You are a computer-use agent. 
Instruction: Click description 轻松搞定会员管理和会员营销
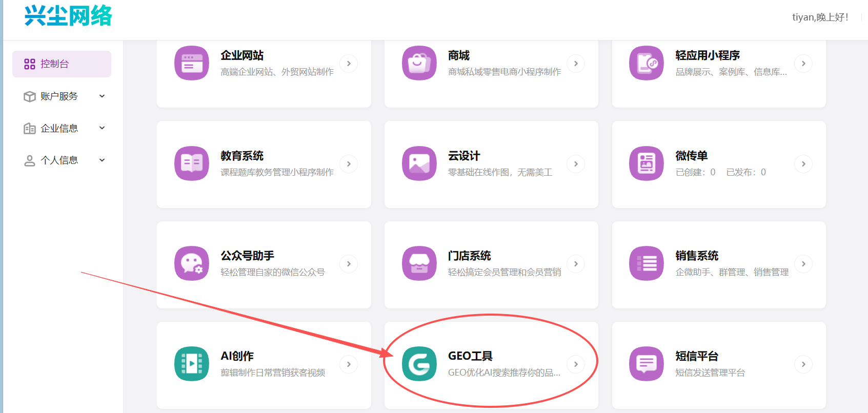504,272
